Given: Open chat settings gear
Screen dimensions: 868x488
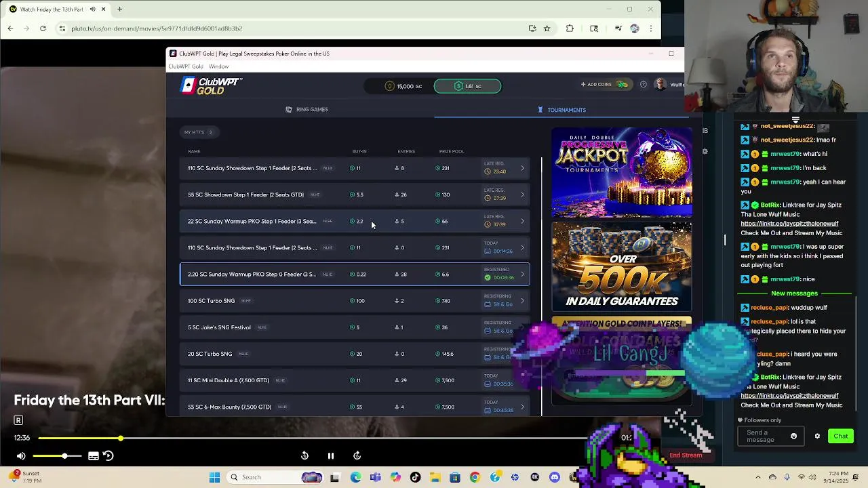Looking at the screenshot, I should pos(817,436).
